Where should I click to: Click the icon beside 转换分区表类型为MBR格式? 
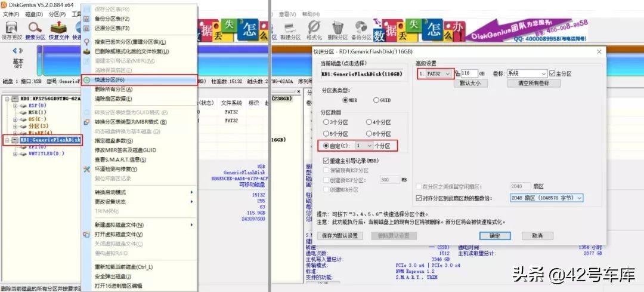pos(86,122)
